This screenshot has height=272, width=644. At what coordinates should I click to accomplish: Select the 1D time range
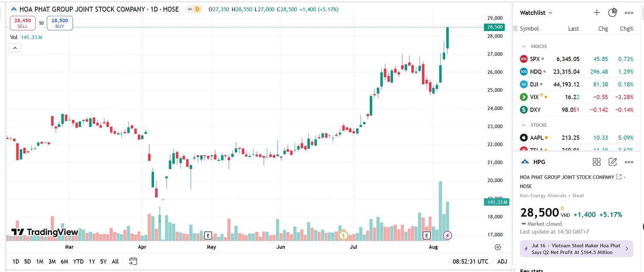click(x=16, y=261)
